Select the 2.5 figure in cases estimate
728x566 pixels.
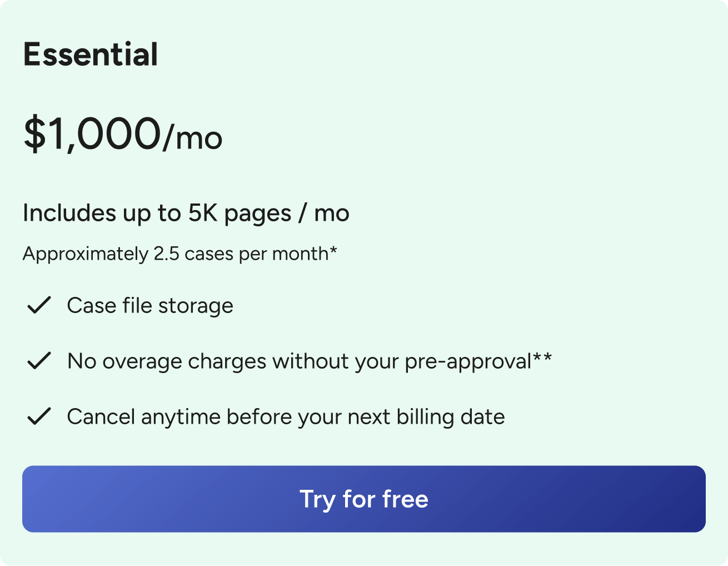[x=167, y=254]
